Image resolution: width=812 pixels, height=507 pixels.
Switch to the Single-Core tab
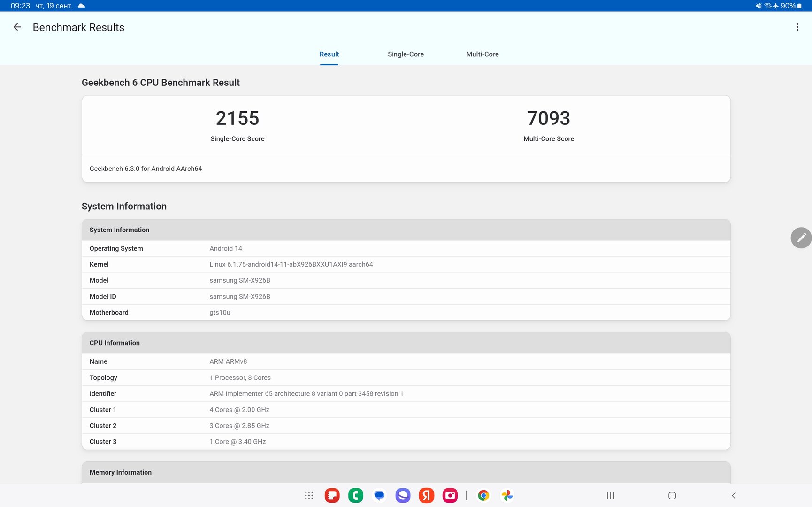point(406,54)
